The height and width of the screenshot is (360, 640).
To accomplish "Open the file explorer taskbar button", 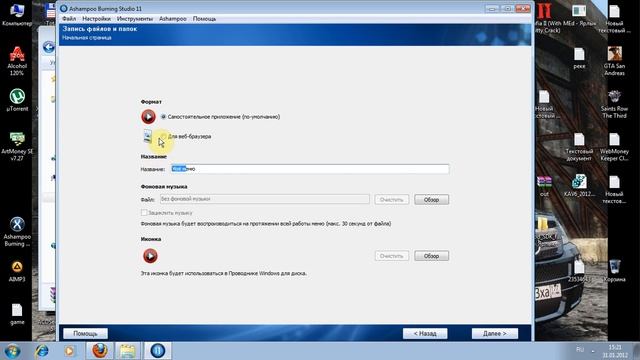I will [128, 351].
